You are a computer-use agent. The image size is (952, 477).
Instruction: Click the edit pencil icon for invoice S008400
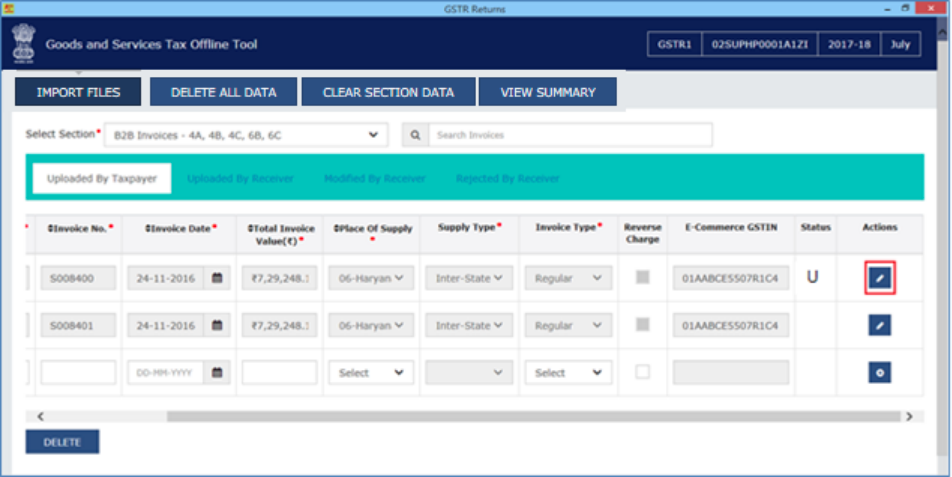pos(880,278)
